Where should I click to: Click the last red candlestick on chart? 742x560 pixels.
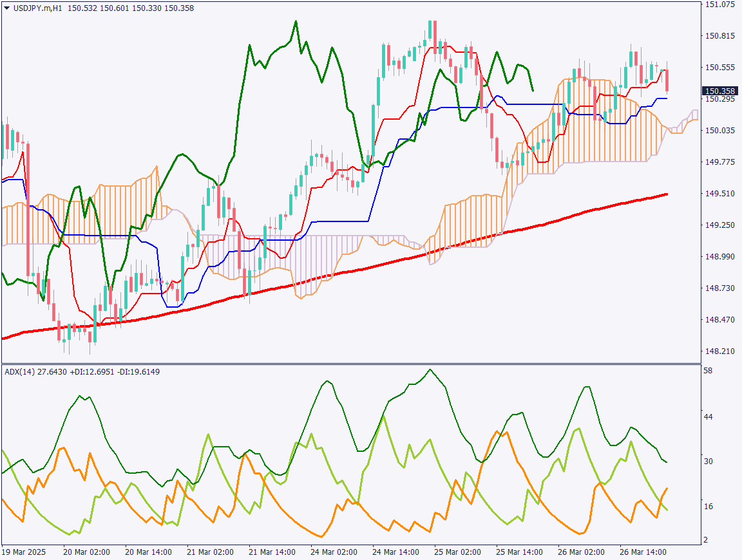pyautogui.click(x=667, y=80)
